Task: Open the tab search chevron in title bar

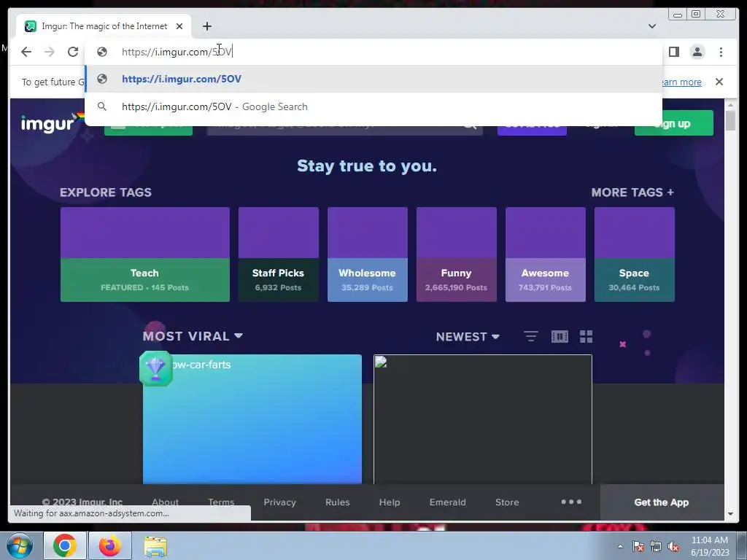Action: [652, 26]
